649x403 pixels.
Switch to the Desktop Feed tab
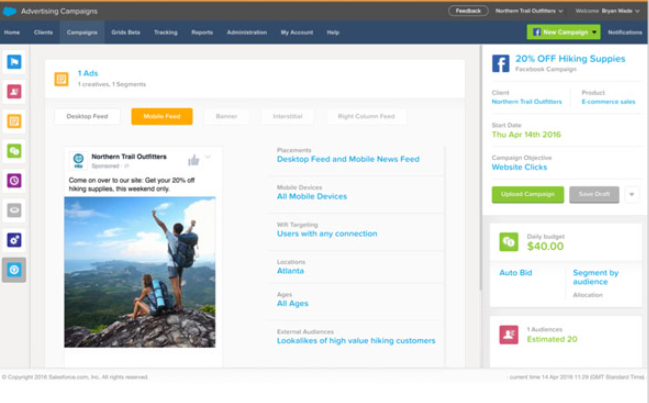[x=87, y=116]
